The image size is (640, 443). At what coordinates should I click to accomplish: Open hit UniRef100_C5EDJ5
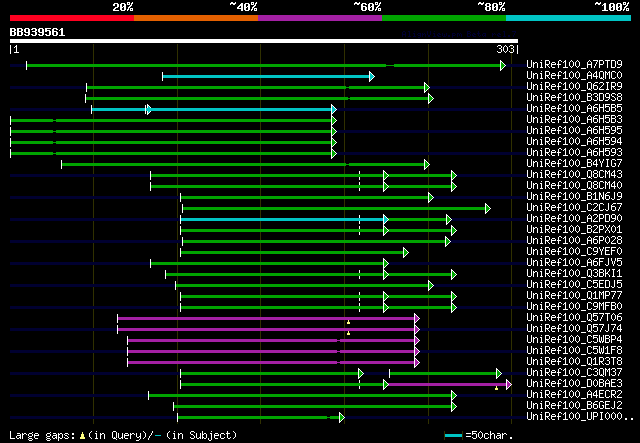(574, 285)
